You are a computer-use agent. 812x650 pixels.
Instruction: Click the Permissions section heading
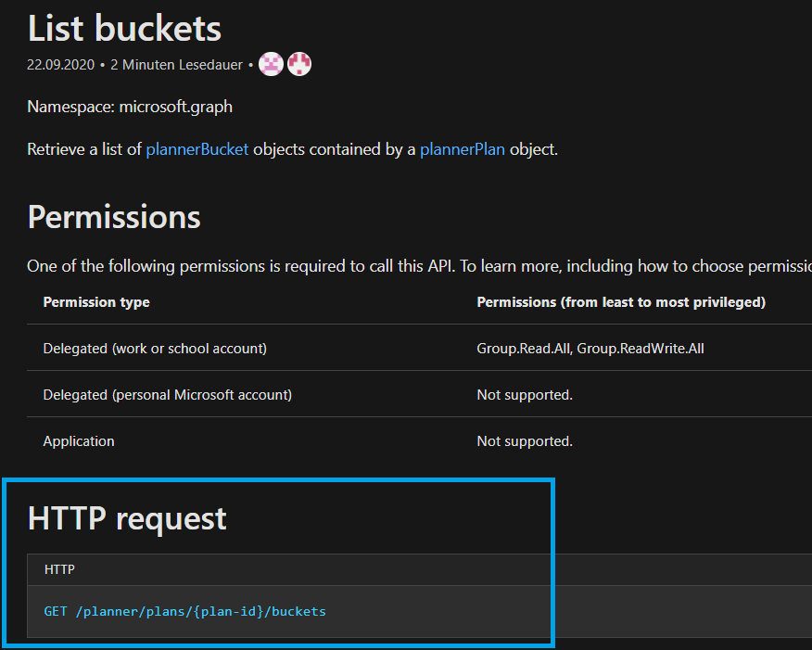(x=114, y=216)
